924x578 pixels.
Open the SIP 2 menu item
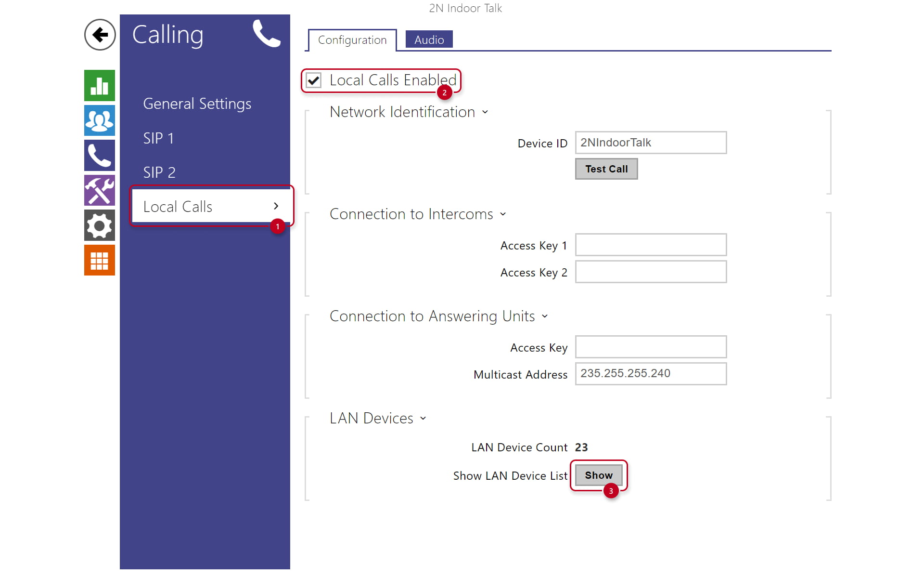coord(159,172)
